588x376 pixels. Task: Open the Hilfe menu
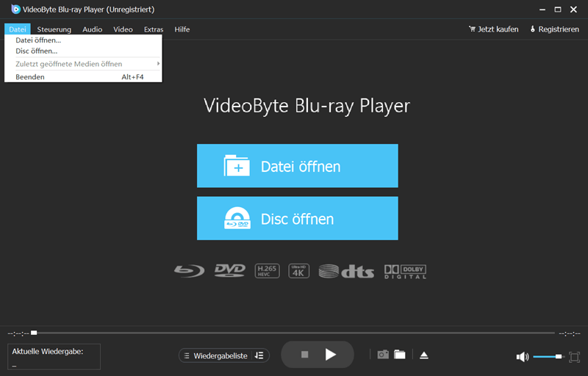point(182,29)
